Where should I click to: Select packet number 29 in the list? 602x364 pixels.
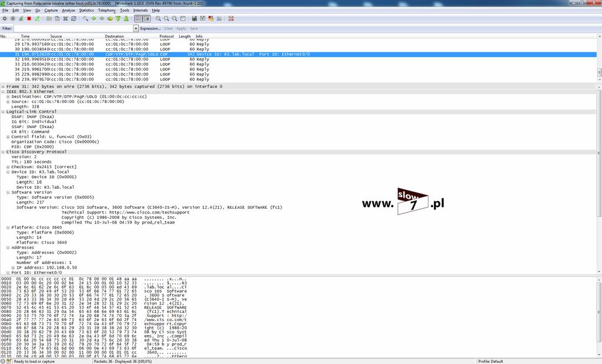coord(298,44)
